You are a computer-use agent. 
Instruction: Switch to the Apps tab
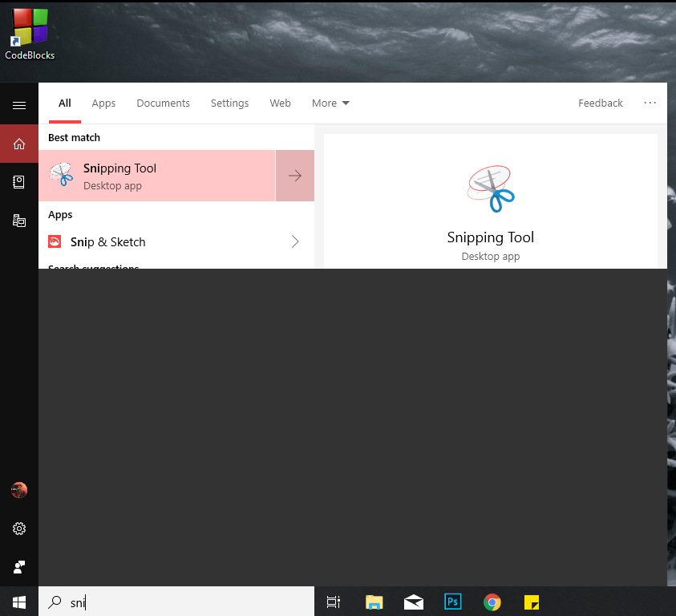[x=103, y=103]
